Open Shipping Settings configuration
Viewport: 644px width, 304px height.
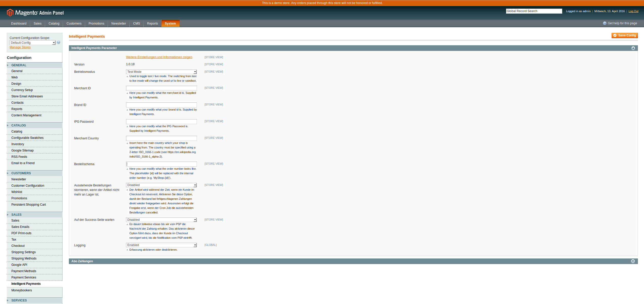[34, 252]
